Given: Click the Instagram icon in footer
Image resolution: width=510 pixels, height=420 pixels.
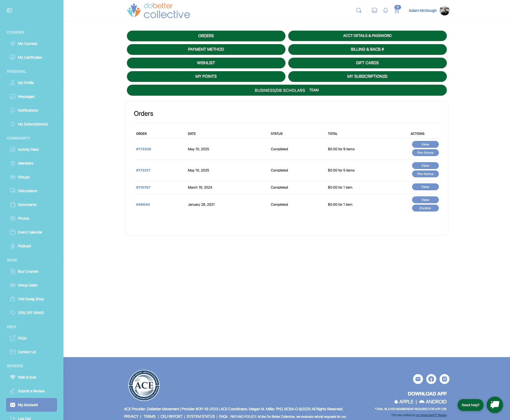Looking at the screenshot, I should tap(444, 379).
